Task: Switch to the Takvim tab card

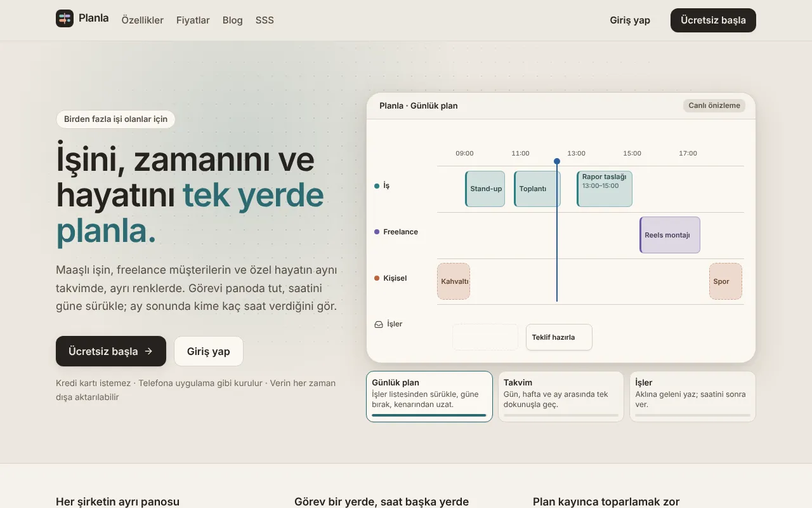Action: pyautogui.click(x=561, y=396)
